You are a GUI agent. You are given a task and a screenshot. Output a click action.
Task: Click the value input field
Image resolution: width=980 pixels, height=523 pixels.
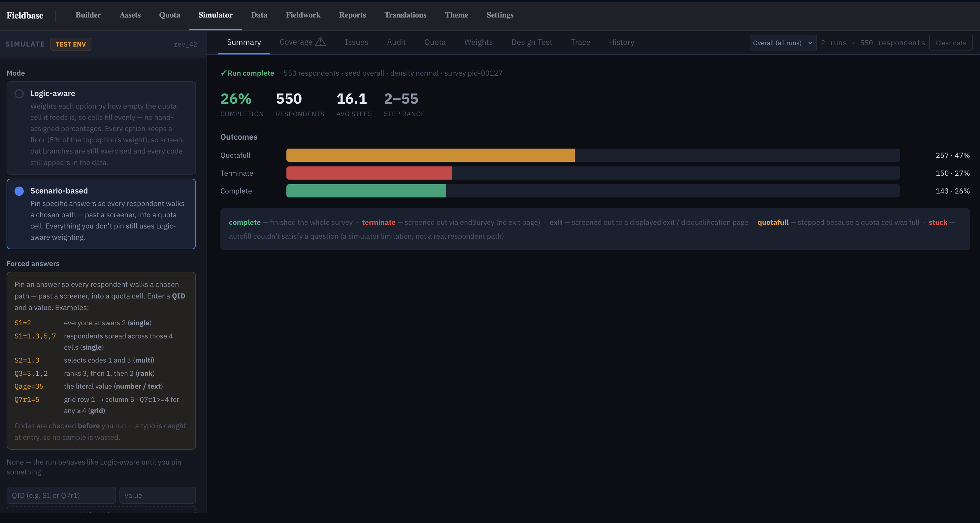(x=157, y=495)
